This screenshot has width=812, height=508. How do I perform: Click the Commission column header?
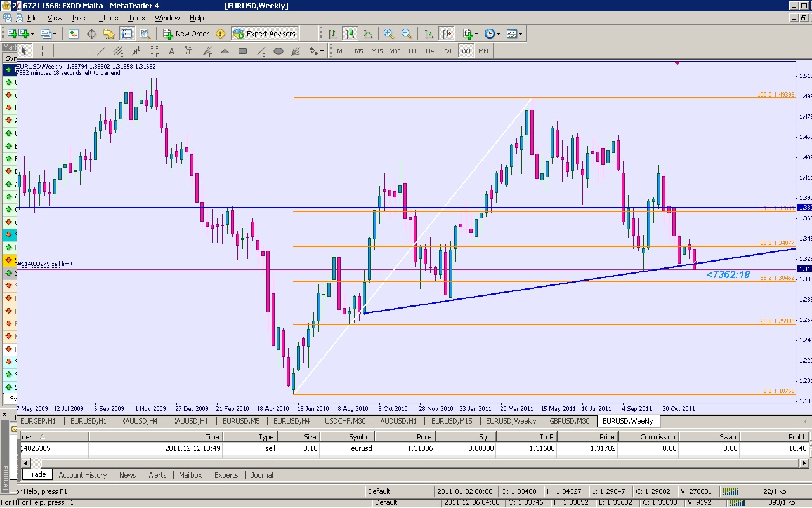click(648, 436)
